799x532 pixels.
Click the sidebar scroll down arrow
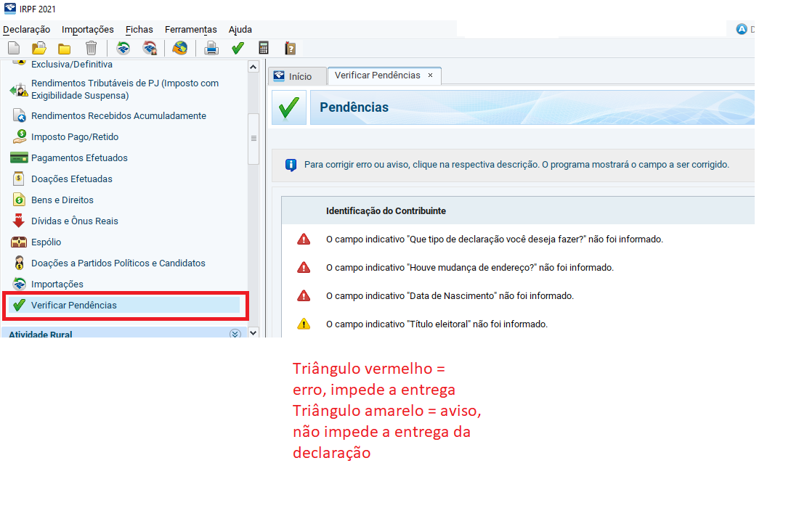point(253,332)
